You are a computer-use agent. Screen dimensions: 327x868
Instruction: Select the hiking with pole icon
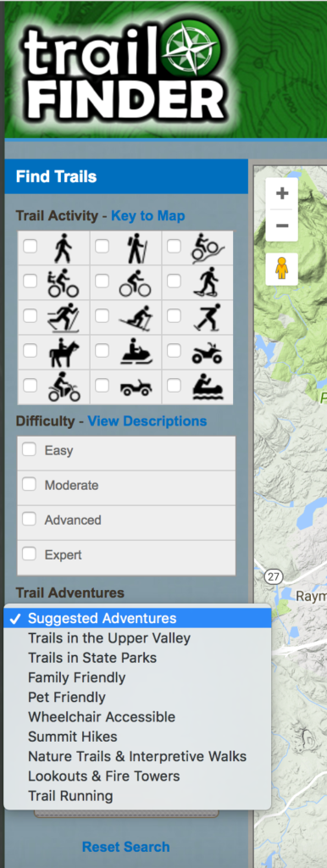pos(136,248)
